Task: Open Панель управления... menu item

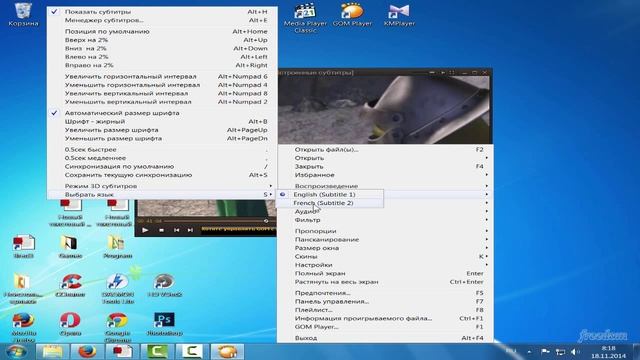Action: (385, 301)
